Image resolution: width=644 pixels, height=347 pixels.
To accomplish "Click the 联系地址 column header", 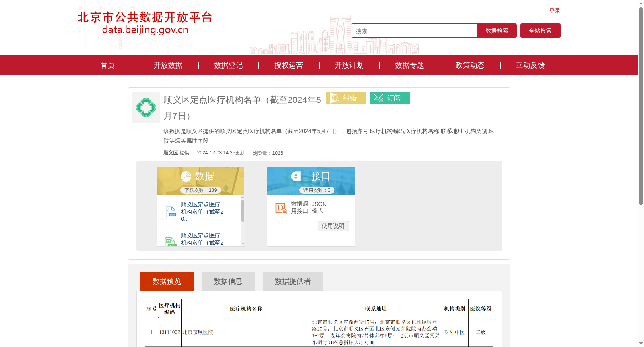I will coord(376,309).
